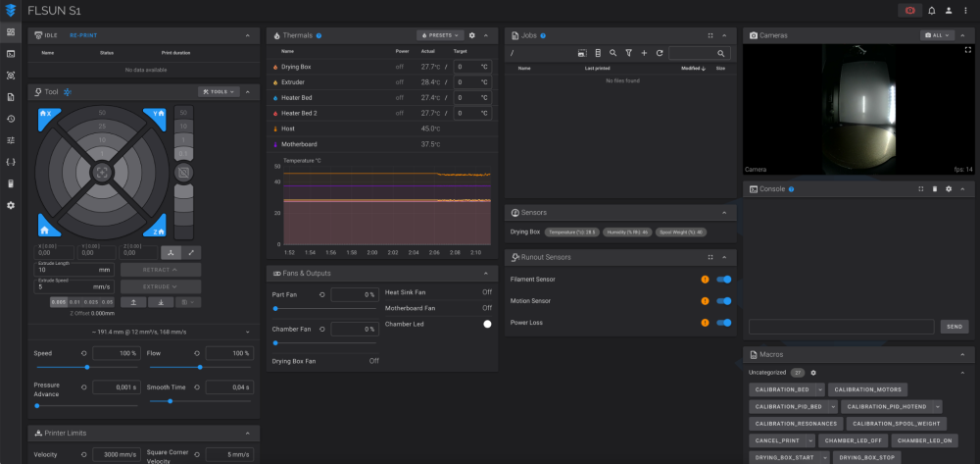This screenshot has height=464, width=980.
Task: Refresh the Jobs file list
Action: pyautogui.click(x=660, y=53)
